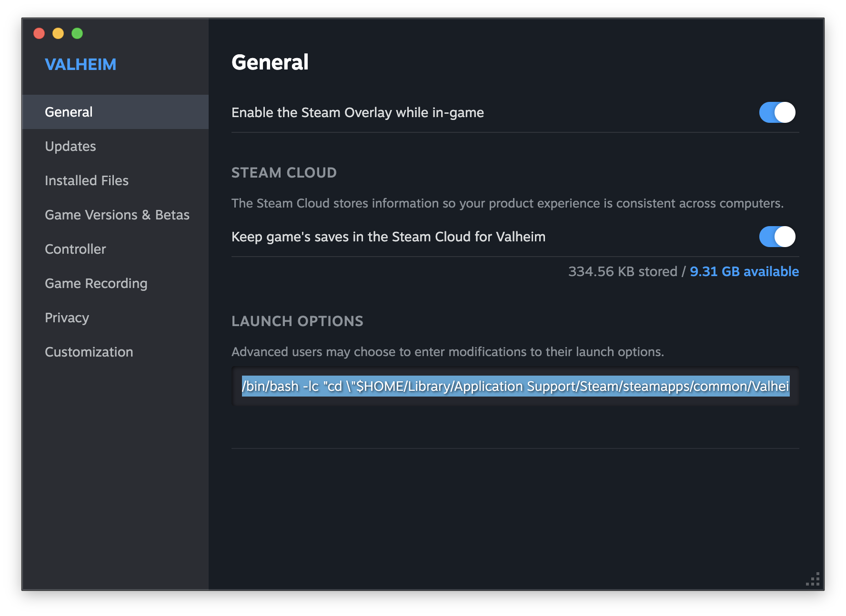This screenshot has height=616, width=846.
Task: Click the General page heading
Action: tap(270, 62)
